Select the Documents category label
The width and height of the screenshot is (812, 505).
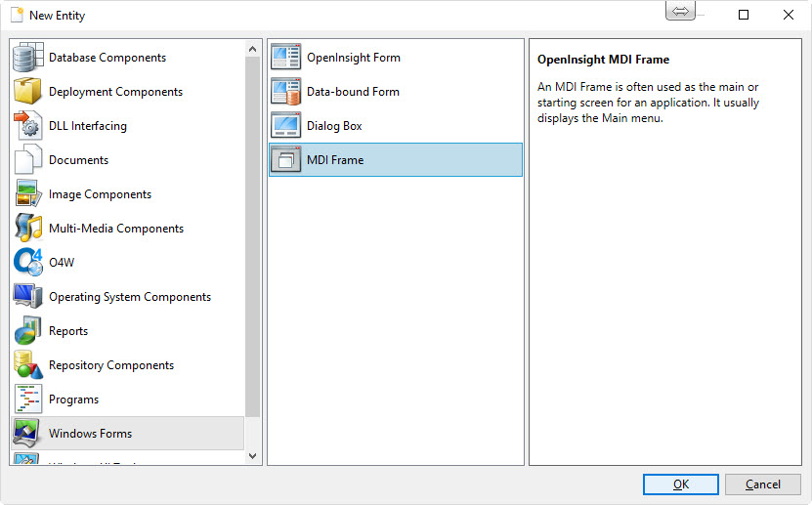tap(79, 160)
